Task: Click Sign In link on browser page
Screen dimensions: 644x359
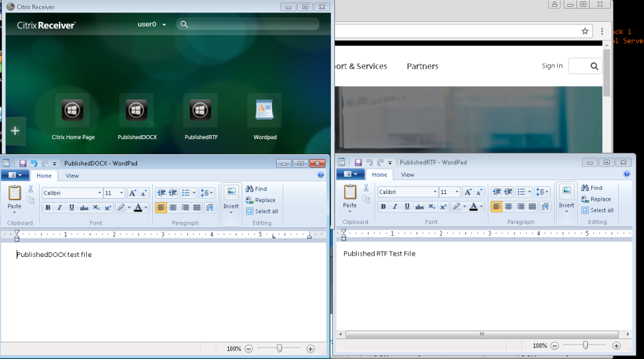Action: [552, 66]
